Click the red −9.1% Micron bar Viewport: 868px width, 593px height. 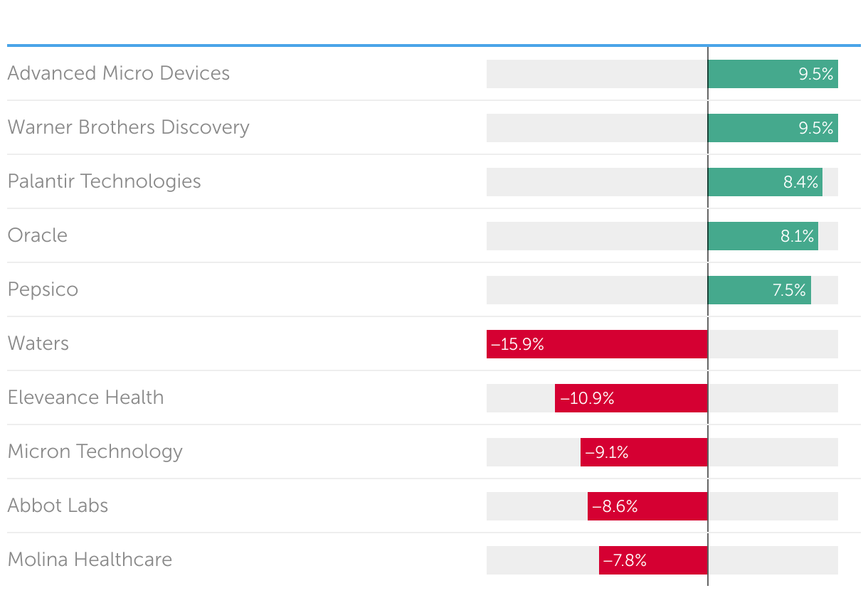click(644, 452)
